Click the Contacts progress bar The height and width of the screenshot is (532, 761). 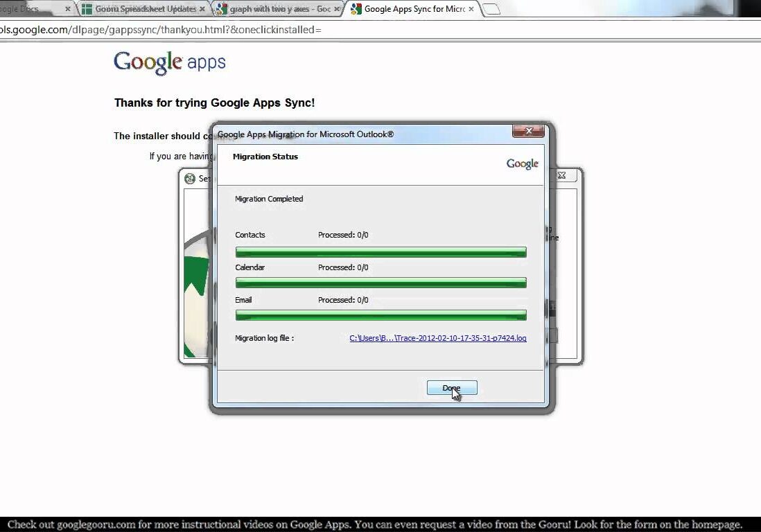point(380,251)
